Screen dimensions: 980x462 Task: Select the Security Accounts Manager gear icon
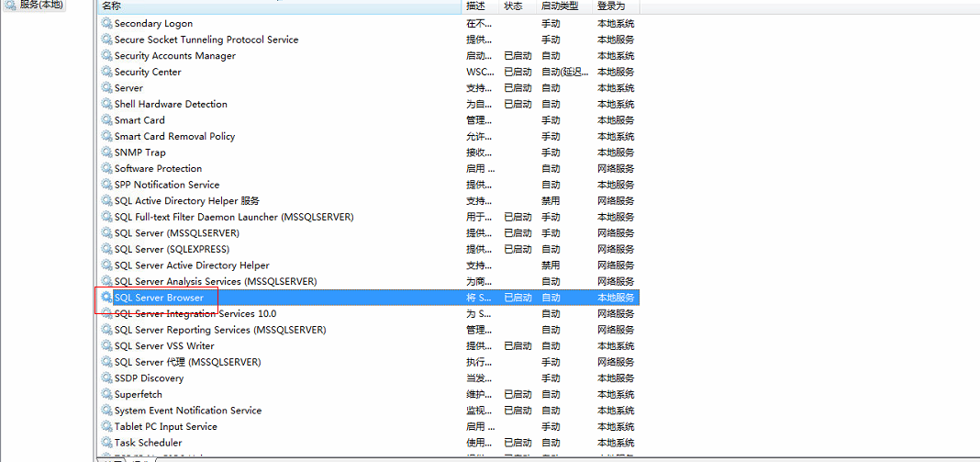coord(106,56)
